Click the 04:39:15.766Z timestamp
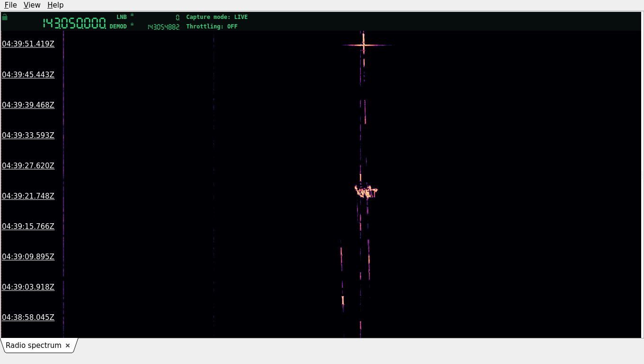The image size is (644, 364). click(x=28, y=226)
